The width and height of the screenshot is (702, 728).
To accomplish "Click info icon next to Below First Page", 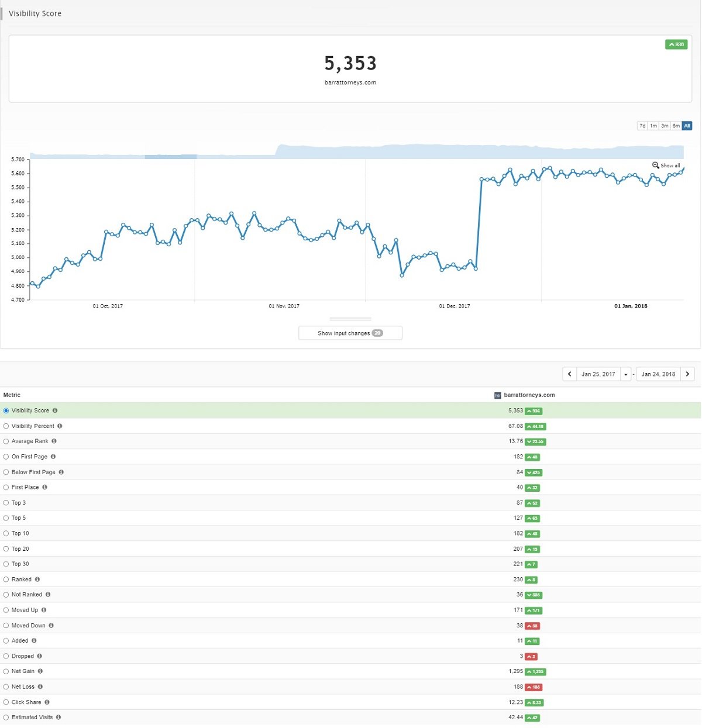I will [61, 472].
